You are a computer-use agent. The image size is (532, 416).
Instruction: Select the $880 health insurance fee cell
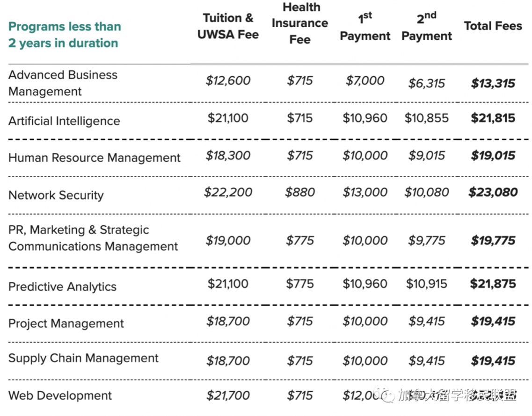click(299, 192)
